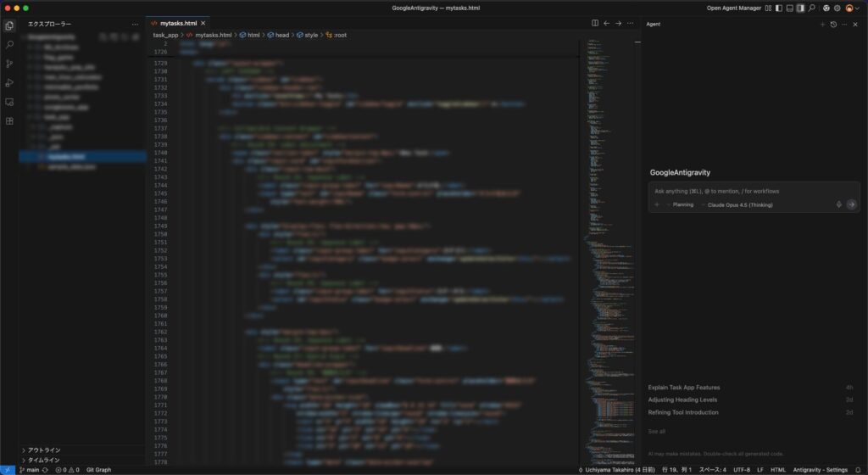This screenshot has height=475, width=868.
Task: Open the Explain Task App Features conversation
Action: tap(684, 387)
